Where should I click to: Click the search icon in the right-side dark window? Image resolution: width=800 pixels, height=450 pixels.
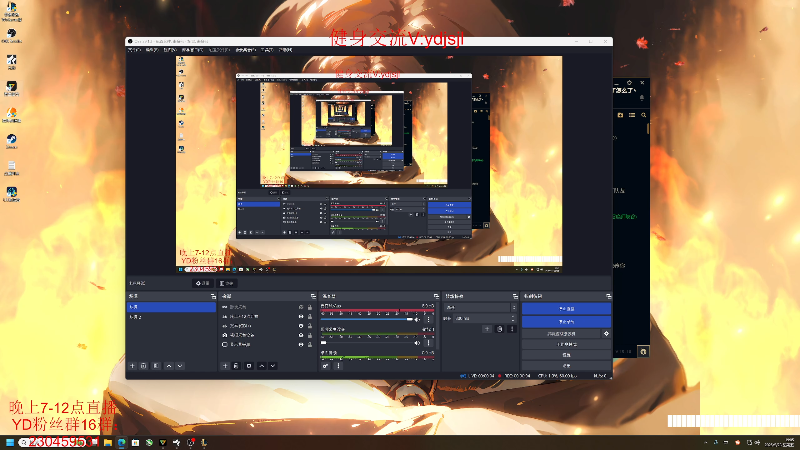pyautogui.click(x=643, y=115)
